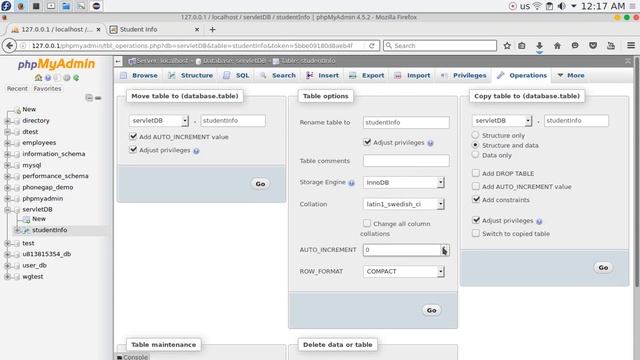The width and height of the screenshot is (640, 360).
Task: Click the Firefox bookmark star icon
Action: coord(507,46)
